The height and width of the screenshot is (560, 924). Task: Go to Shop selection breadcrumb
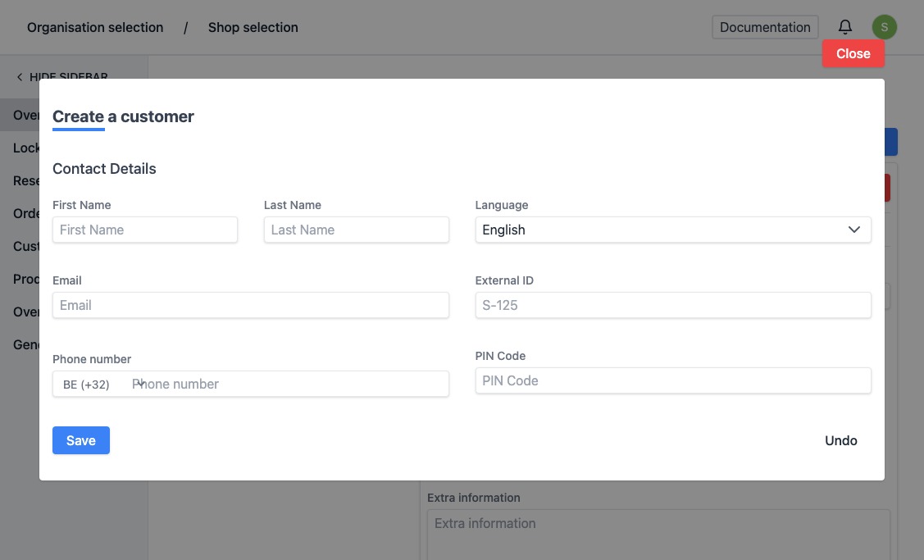click(x=253, y=27)
